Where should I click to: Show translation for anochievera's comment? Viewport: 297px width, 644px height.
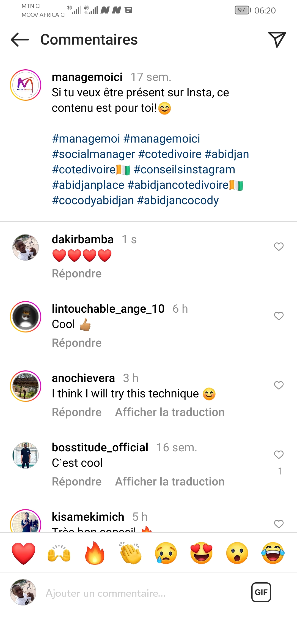170,412
